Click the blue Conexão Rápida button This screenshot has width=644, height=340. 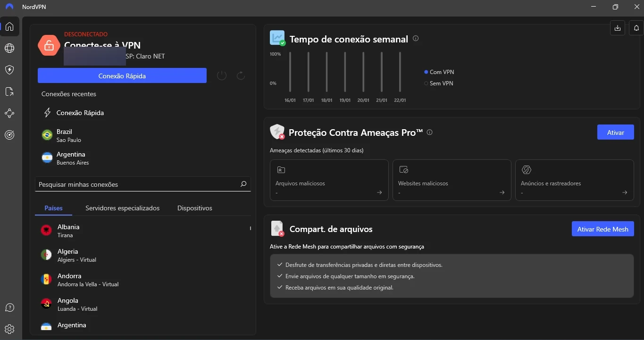[122, 75]
